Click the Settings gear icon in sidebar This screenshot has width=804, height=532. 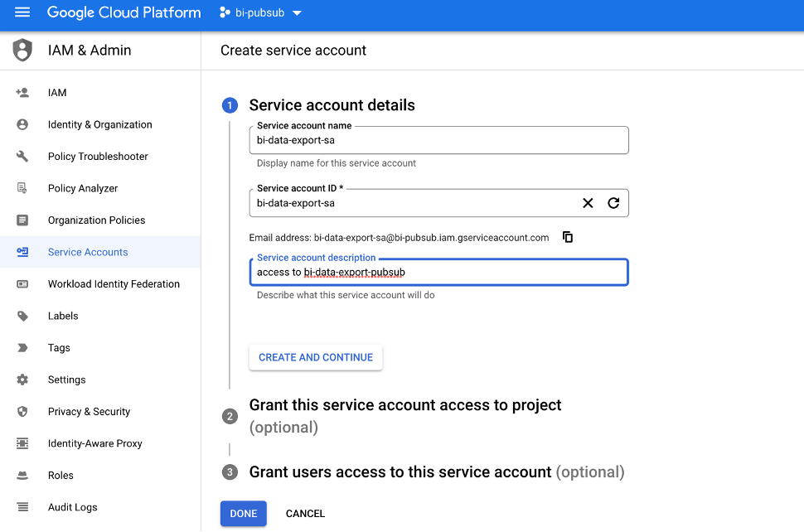click(22, 380)
